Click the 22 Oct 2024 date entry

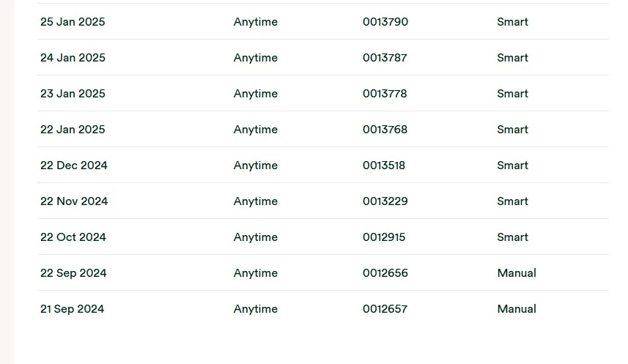(73, 237)
